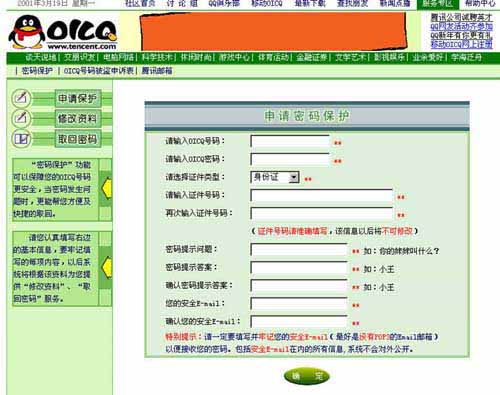Open the 取回密码 sidebar button
Screen dimensions: 500x395
point(78,139)
